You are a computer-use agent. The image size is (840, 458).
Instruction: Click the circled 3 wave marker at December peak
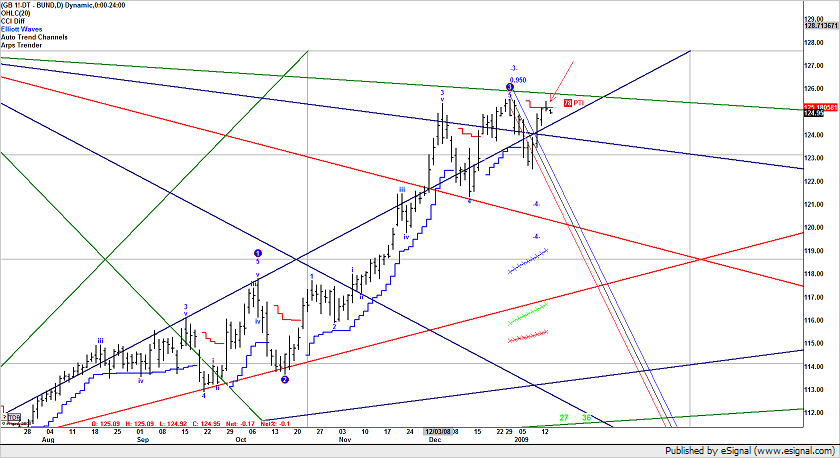click(x=510, y=88)
